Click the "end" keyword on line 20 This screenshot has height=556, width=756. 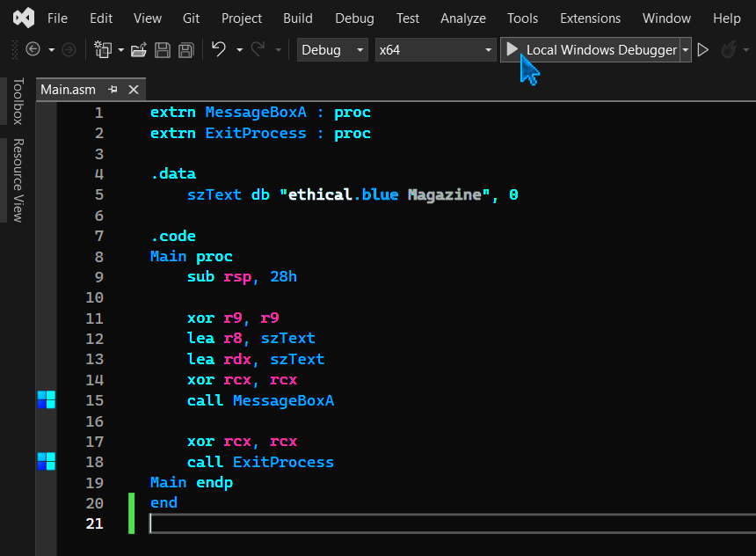click(164, 503)
